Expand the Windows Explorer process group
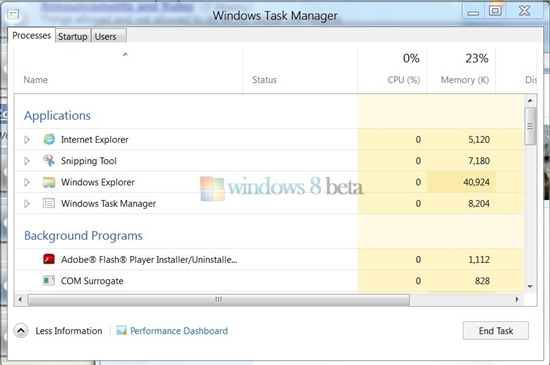Viewport: 550px width, 365px height. pos(27,182)
